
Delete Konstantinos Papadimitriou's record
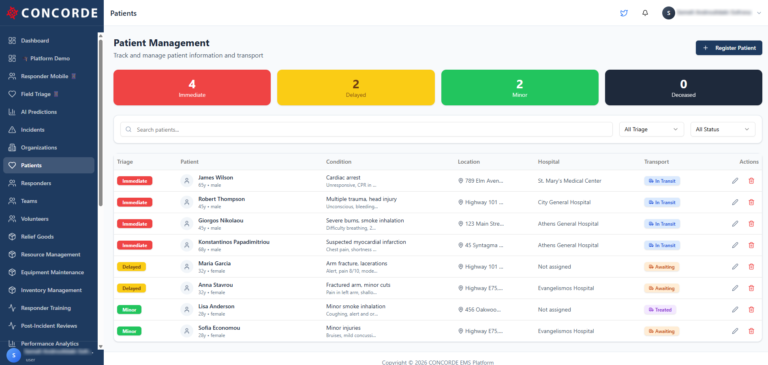(x=751, y=245)
